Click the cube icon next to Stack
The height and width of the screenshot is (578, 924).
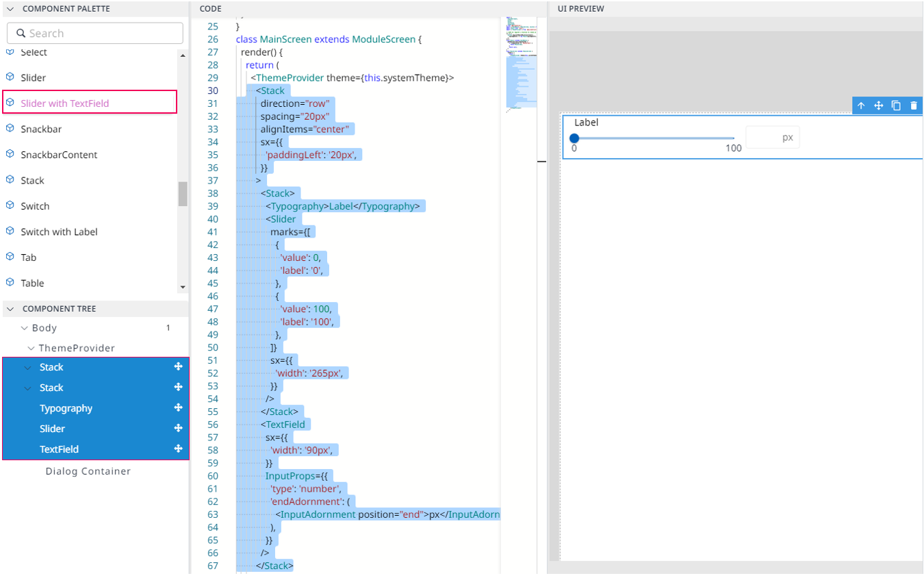pyautogui.click(x=10, y=180)
